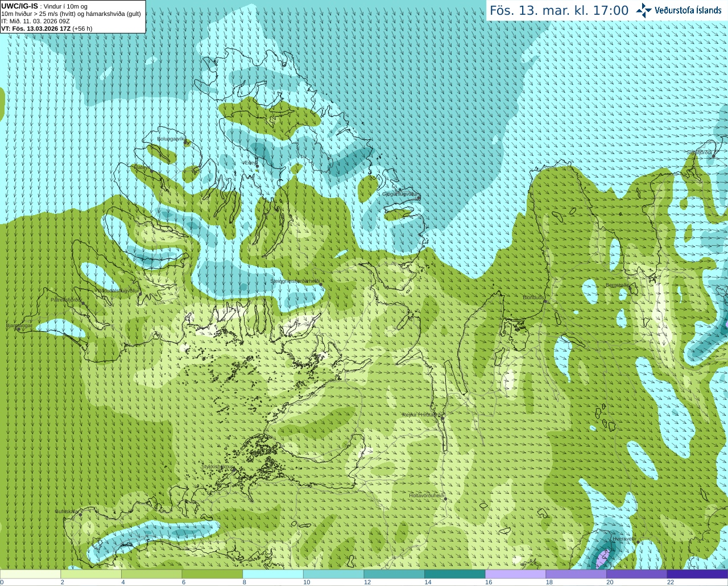Select the Steingrímsfjarðarheiði station marker
Image resolution: width=728 pixels, height=586 pixels.
coord(320,284)
